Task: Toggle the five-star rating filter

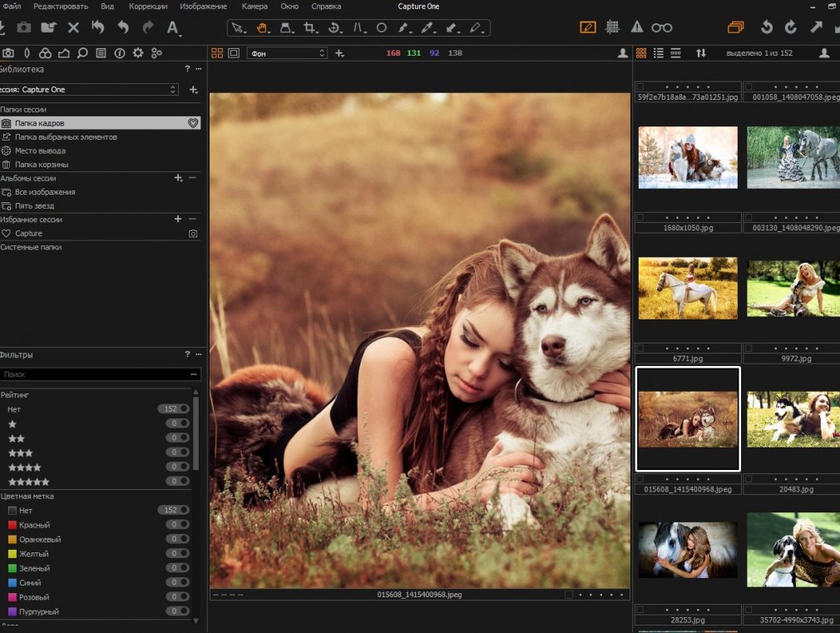Action: pyautogui.click(x=177, y=482)
